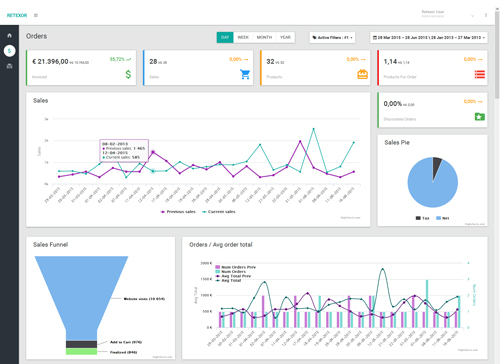Click the Finalized funnel label
The height and width of the screenshot is (364, 500).
tap(123, 352)
